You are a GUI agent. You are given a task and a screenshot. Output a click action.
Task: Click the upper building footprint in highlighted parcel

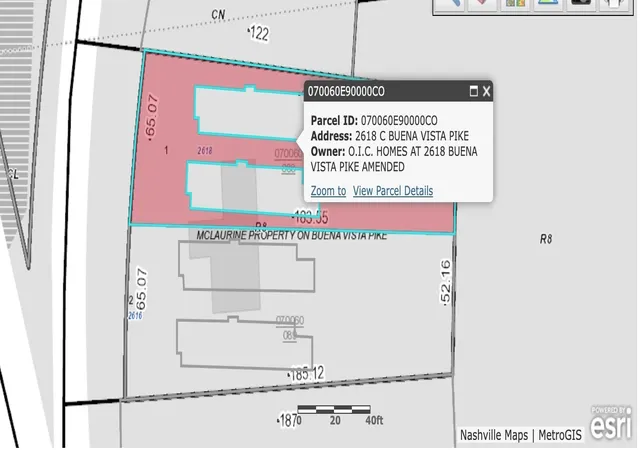pyautogui.click(x=249, y=112)
